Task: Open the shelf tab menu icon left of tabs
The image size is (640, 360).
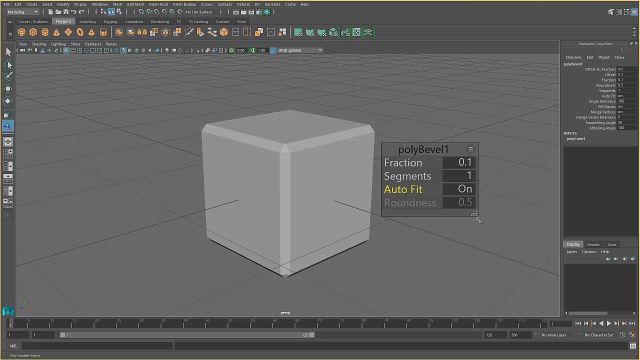Action: 10,22
